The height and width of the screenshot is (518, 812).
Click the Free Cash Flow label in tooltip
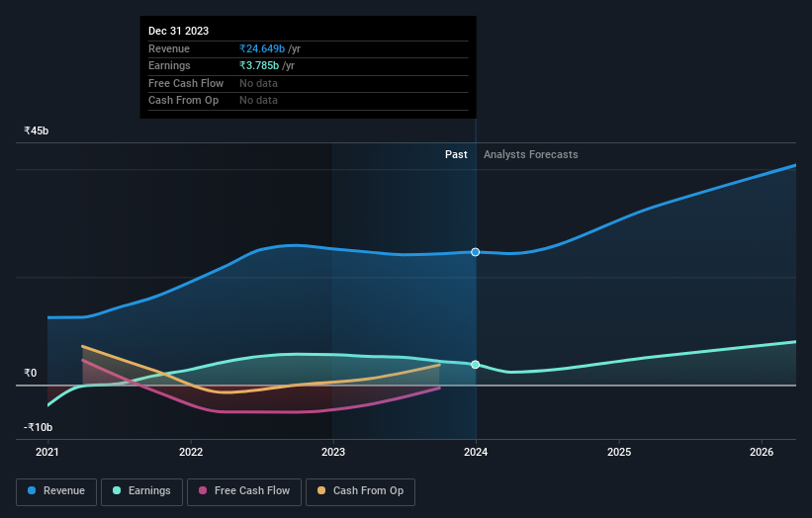[x=186, y=83]
